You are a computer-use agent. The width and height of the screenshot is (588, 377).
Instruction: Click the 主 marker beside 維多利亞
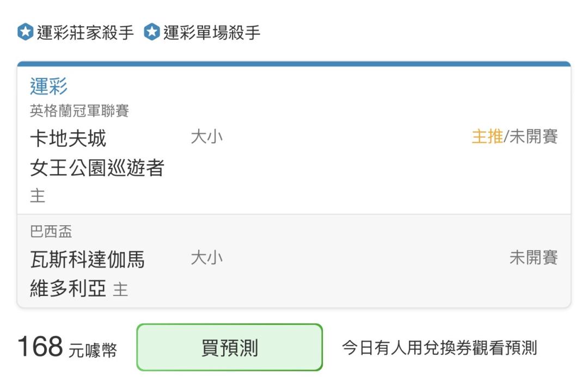click(120, 289)
